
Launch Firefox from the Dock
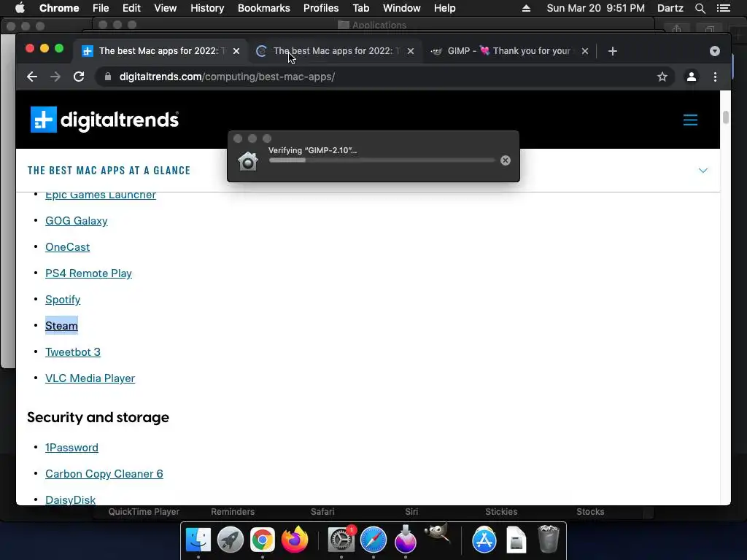click(295, 540)
